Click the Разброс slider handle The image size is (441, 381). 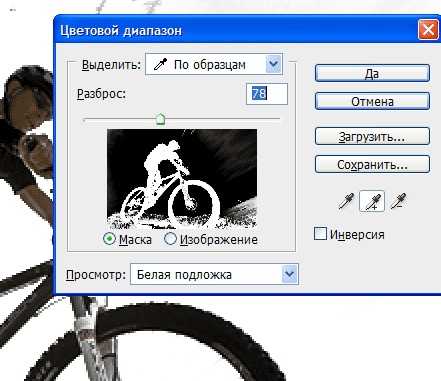tap(161, 119)
